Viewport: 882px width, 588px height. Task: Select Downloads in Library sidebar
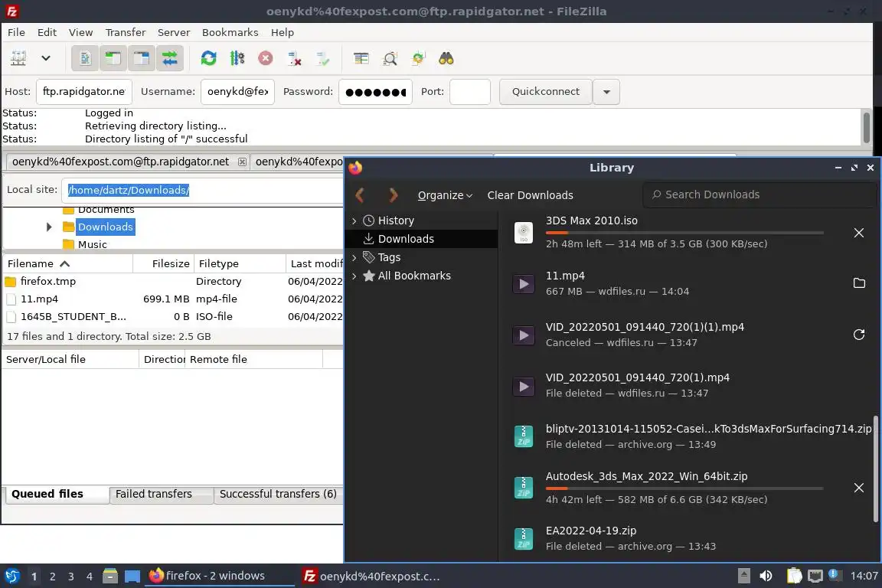(x=422, y=239)
